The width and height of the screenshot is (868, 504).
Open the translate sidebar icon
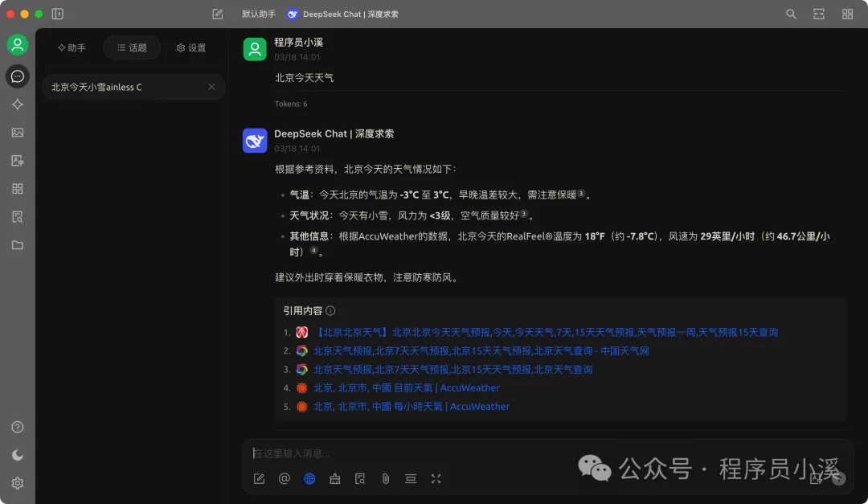click(x=17, y=161)
